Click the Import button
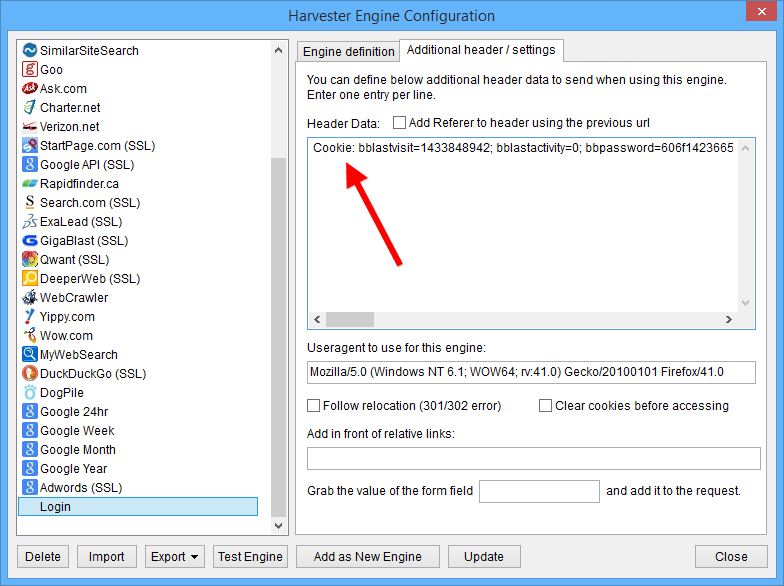 [x=106, y=556]
